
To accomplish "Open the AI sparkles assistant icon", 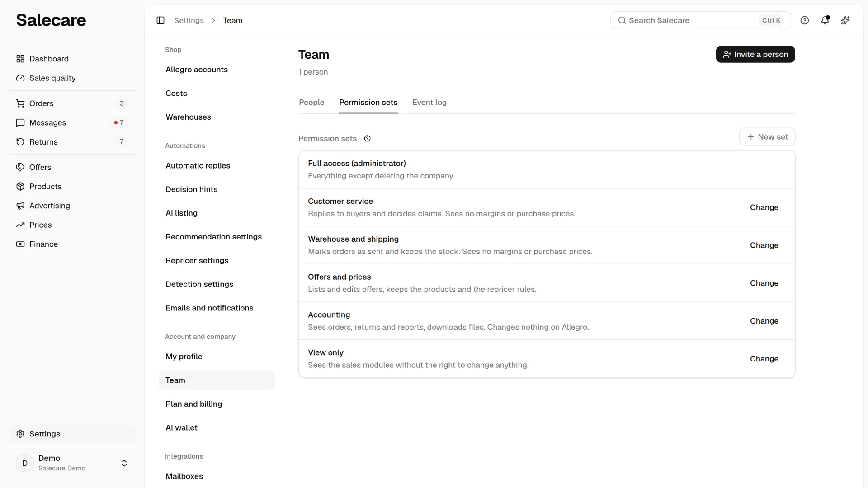I will [x=845, y=20].
